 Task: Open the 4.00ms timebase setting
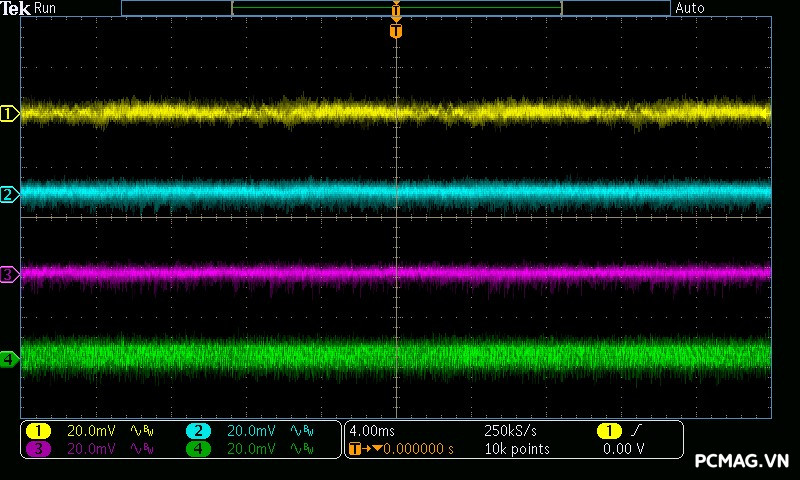tap(373, 431)
